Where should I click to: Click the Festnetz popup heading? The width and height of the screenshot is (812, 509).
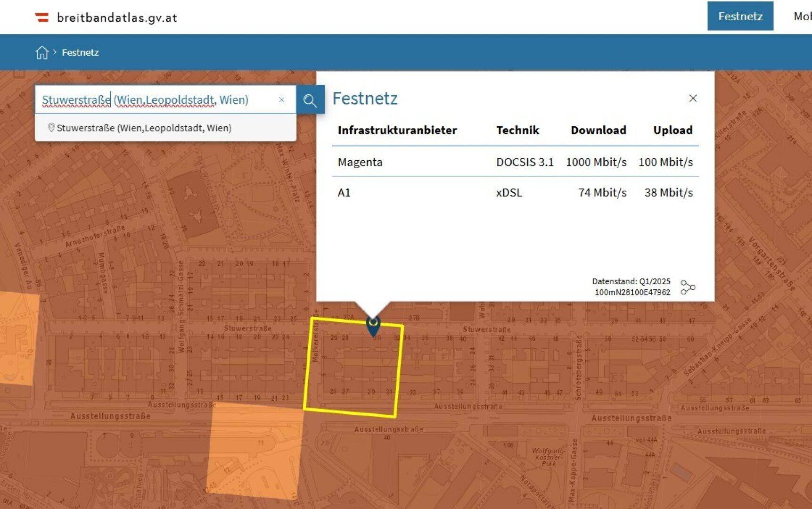pos(365,99)
